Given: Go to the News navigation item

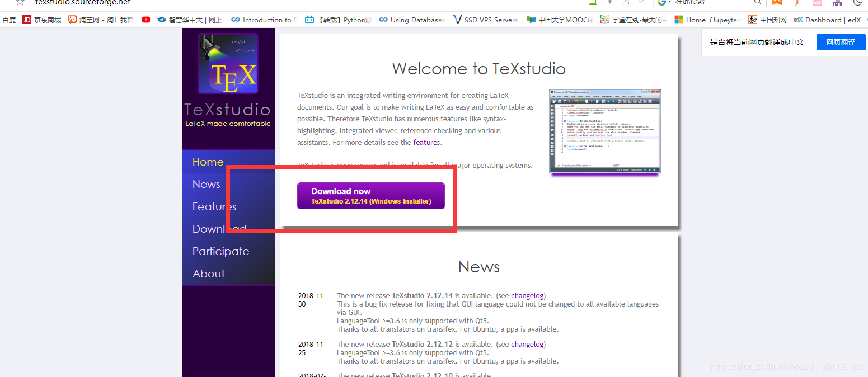Looking at the screenshot, I should coord(207,184).
